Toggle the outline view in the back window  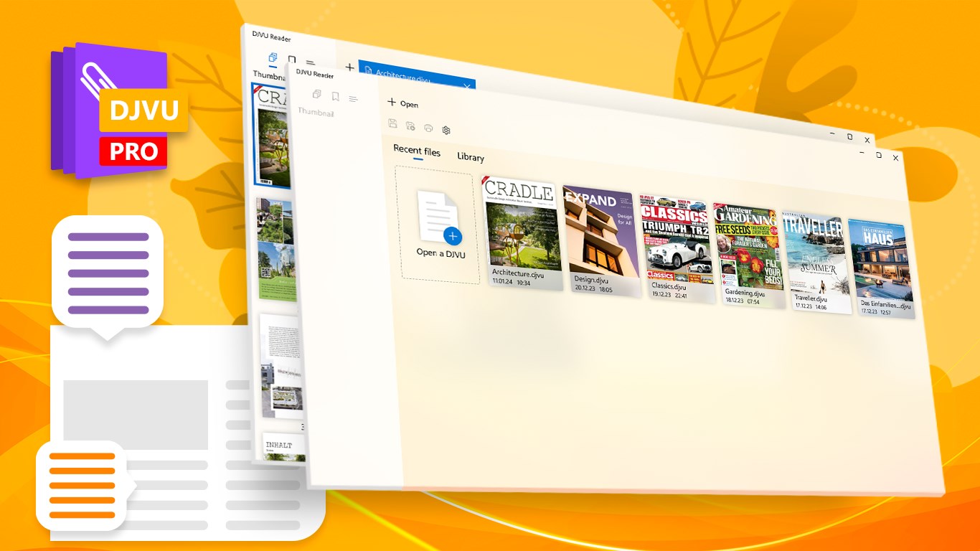pos(310,62)
